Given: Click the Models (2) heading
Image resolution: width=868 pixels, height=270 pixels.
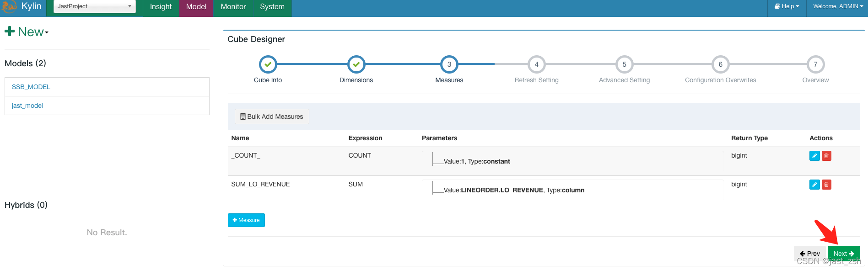Looking at the screenshot, I should click(x=25, y=64).
